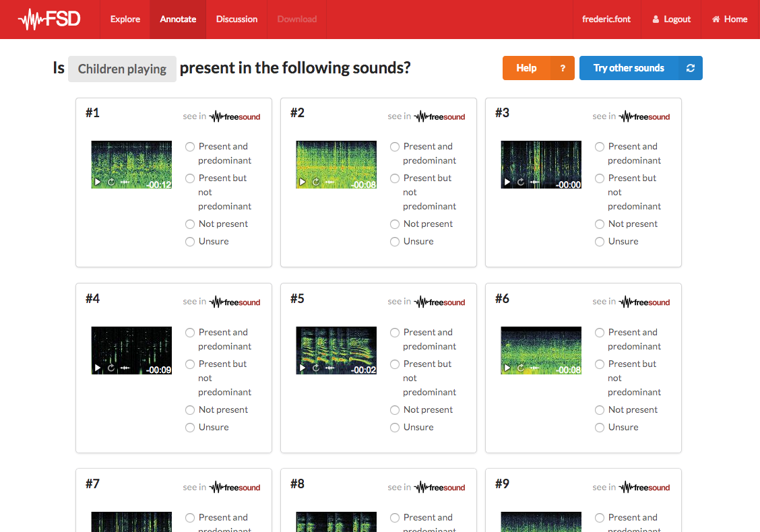Mark sound #6 as Present but not predominant
The width and height of the screenshot is (760, 532).
click(x=600, y=364)
